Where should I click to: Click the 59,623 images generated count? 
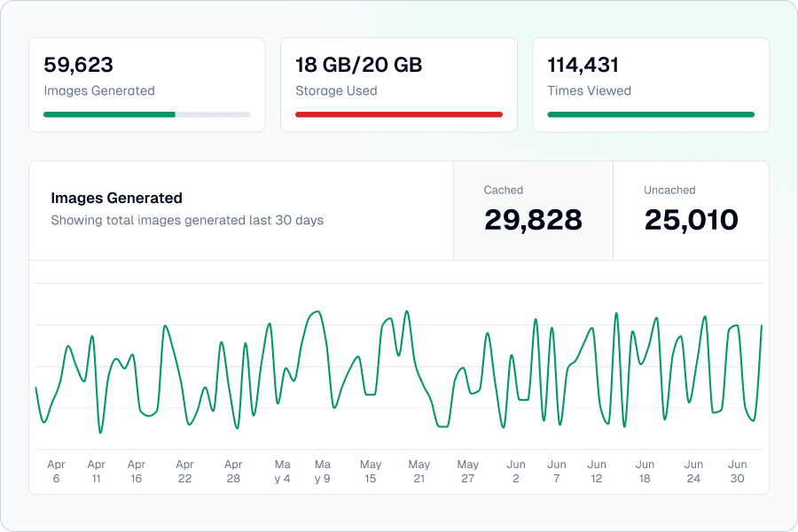(x=78, y=65)
